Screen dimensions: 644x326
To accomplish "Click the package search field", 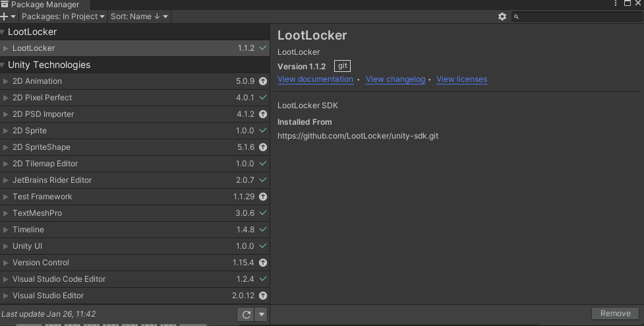I will click(x=580, y=16).
